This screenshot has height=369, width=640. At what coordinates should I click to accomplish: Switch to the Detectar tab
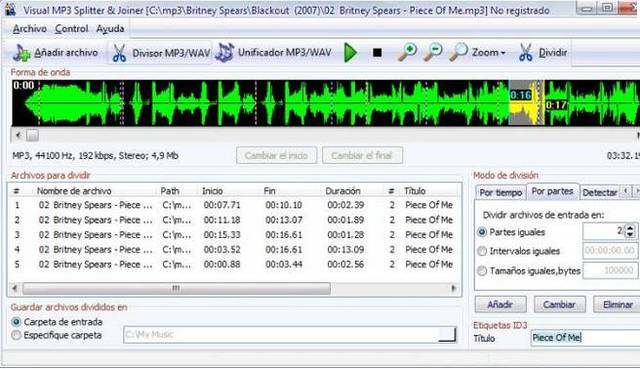click(599, 193)
